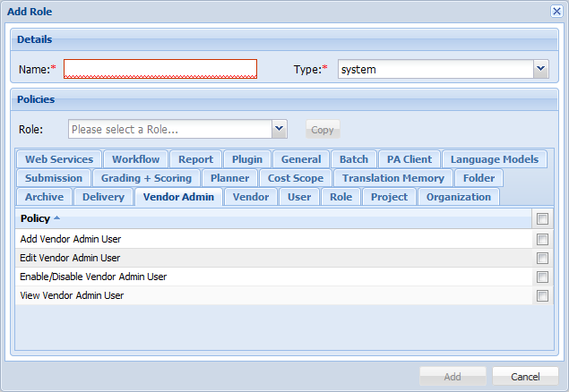Select the Translation Memory tab
Image resolution: width=569 pixels, height=392 pixels.
[392, 178]
